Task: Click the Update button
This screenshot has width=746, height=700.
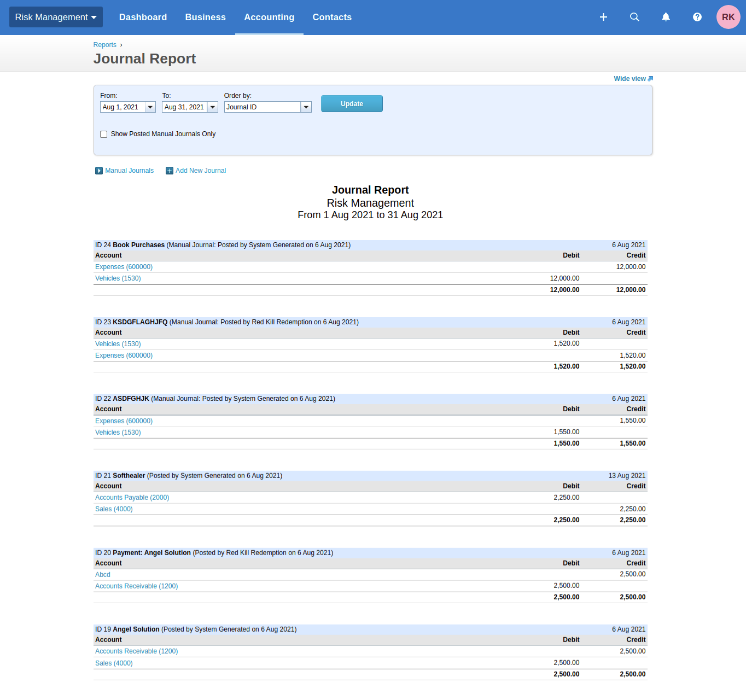Action: click(352, 103)
